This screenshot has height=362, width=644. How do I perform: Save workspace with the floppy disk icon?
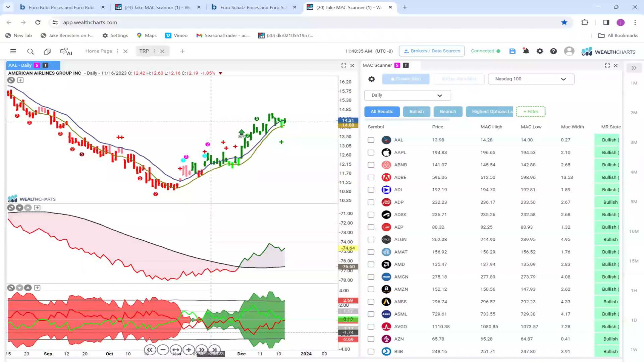(x=512, y=51)
